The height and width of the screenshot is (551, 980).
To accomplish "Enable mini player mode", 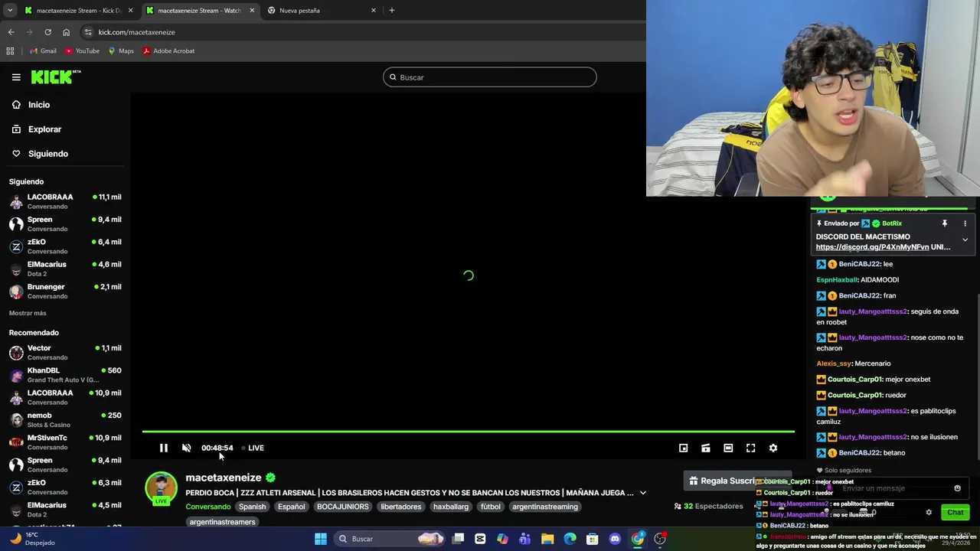I will [684, 448].
